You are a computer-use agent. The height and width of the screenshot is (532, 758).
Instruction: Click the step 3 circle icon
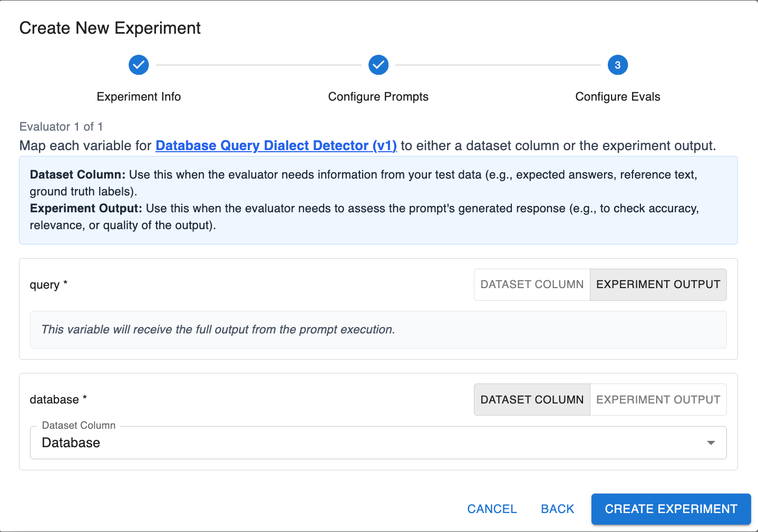point(618,65)
